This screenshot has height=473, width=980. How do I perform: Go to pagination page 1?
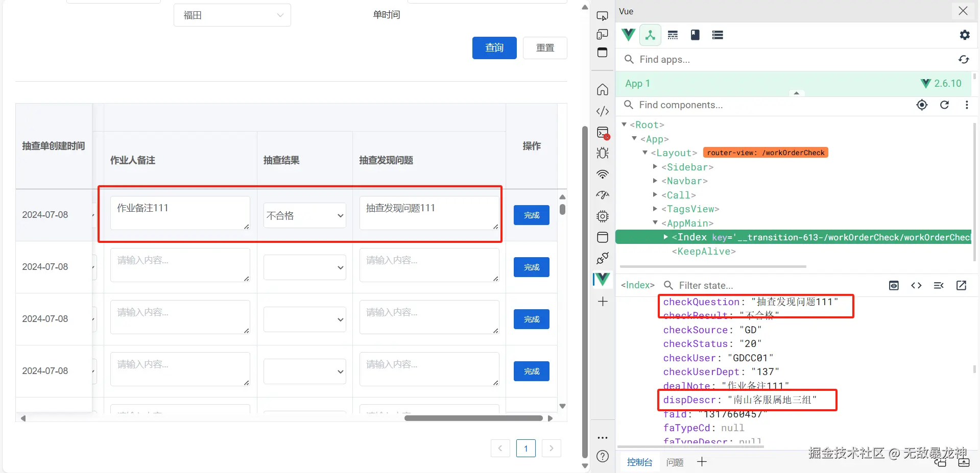click(526, 449)
